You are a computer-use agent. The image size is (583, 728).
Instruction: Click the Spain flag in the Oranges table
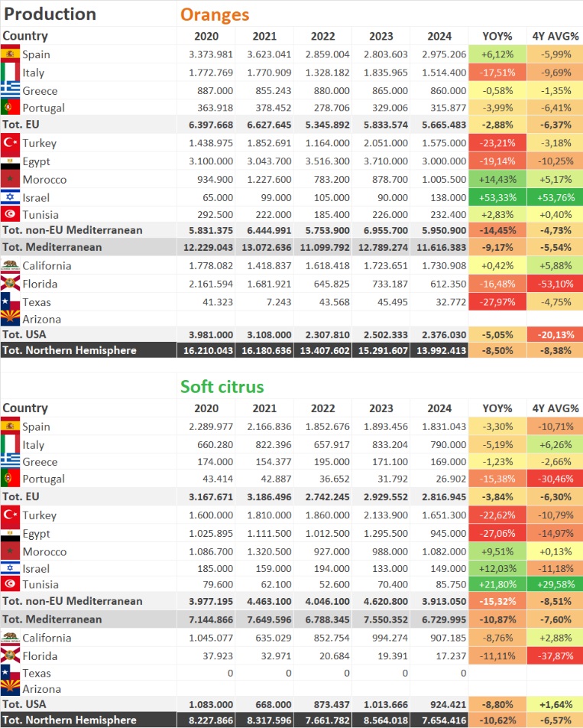click(10, 54)
